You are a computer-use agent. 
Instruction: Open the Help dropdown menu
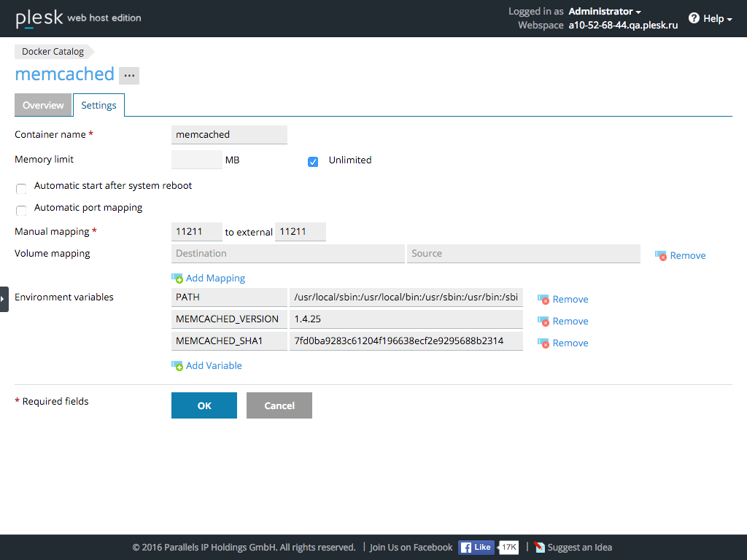[x=709, y=18]
